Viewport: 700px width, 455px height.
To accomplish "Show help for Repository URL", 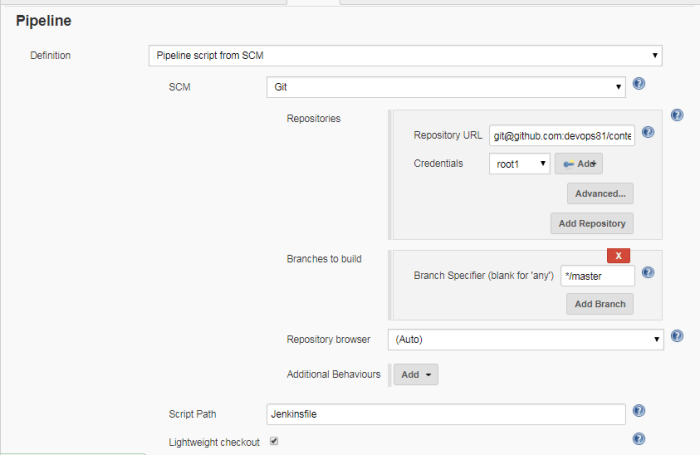I will 648,132.
